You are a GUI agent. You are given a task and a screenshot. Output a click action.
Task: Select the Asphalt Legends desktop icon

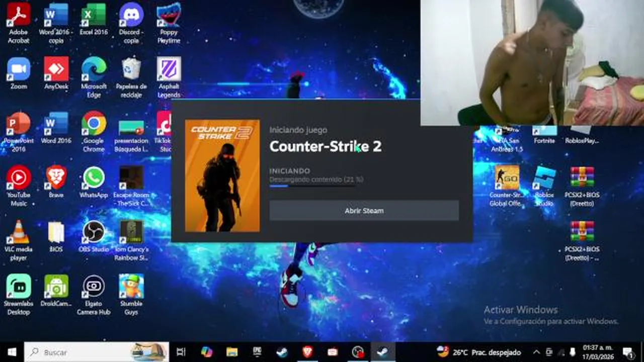169,77
